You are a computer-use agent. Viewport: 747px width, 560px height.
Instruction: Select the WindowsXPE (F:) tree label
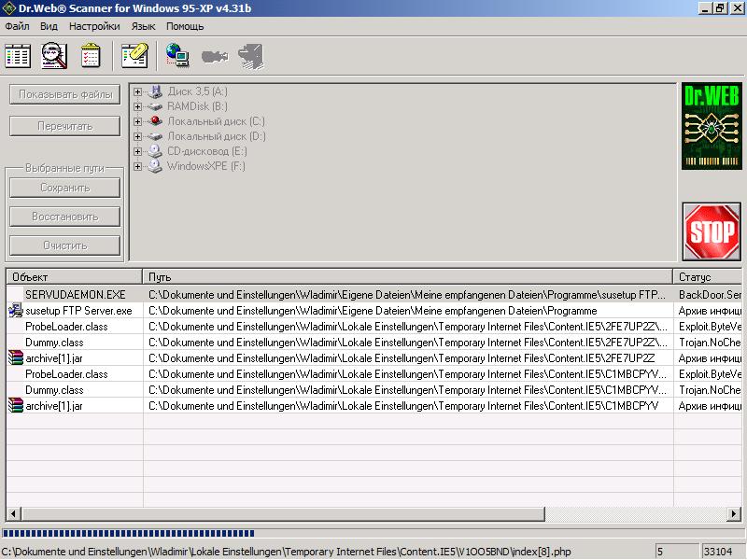coord(205,166)
